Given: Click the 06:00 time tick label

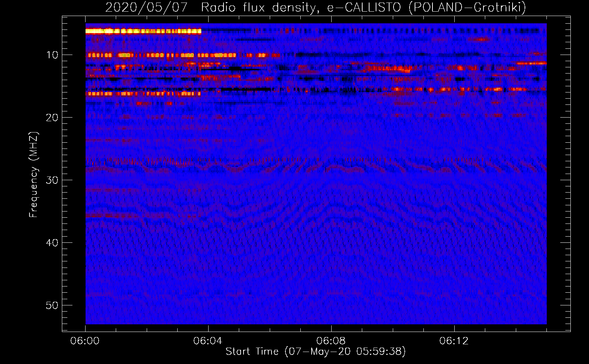Looking at the screenshot, I should (85, 341).
